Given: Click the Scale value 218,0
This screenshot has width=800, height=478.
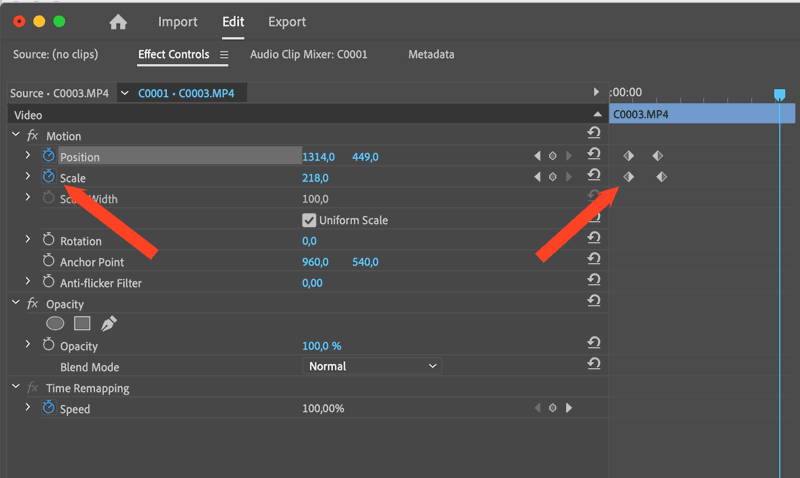Looking at the screenshot, I should click(316, 178).
